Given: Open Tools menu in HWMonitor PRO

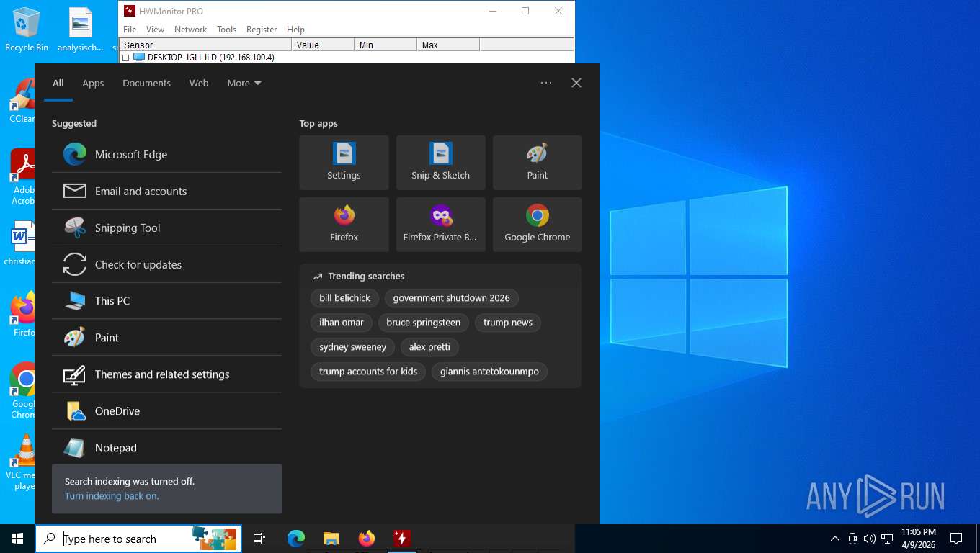Looking at the screenshot, I should click(x=226, y=30).
